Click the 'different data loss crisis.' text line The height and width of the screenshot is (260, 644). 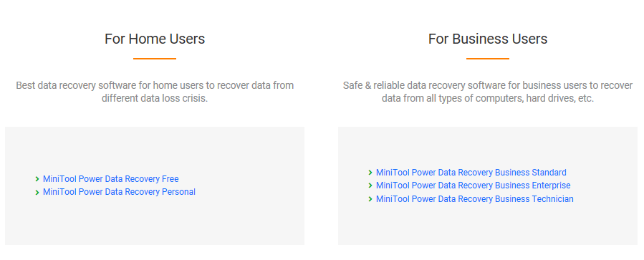click(x=155, y=99)
